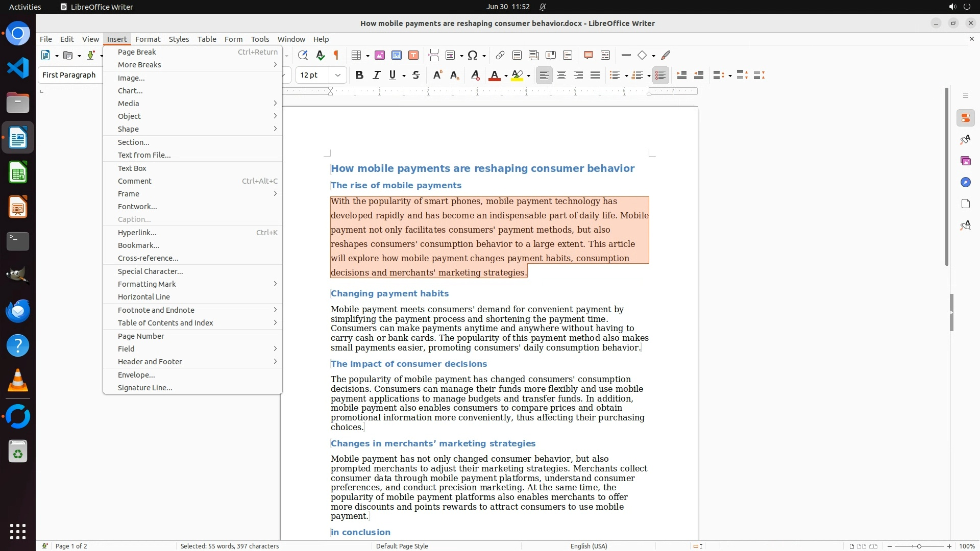
Task: Click the Clear Direct Formatting icon
Action: [x=475, y=76]
